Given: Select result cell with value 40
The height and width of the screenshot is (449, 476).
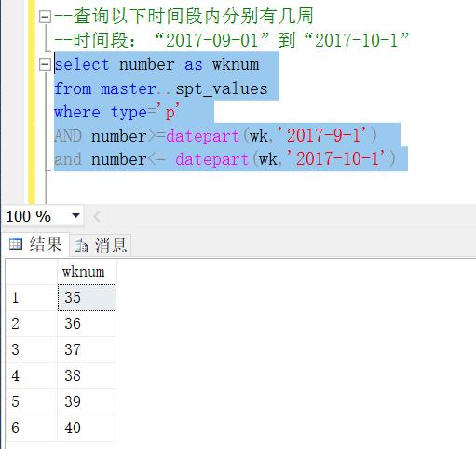Looking at the screenshot, I should click(87, 428).
